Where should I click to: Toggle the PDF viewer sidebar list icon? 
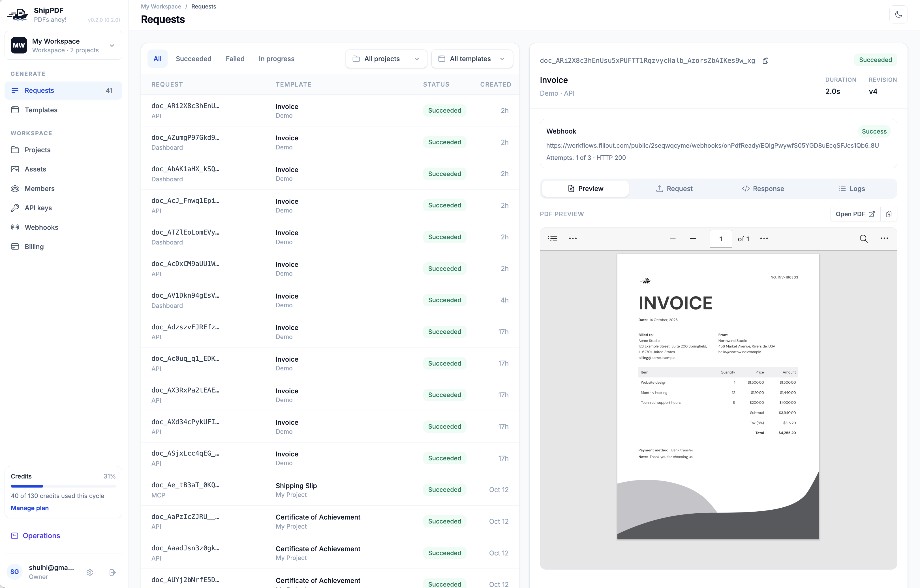point(553,239)
